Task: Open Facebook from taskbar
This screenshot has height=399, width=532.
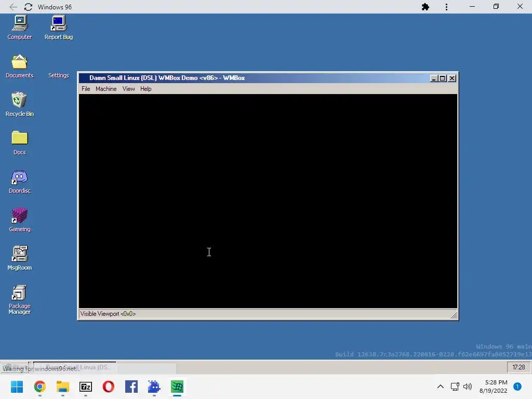Action: (x=131, y=387)
